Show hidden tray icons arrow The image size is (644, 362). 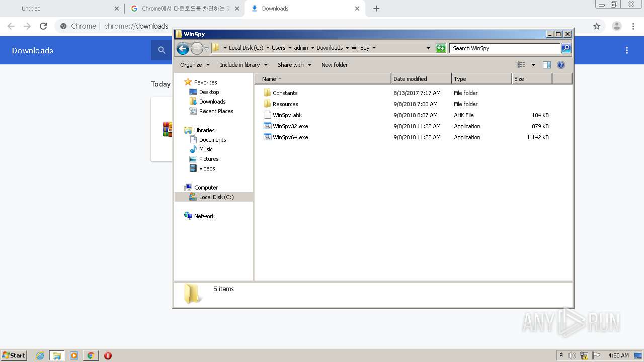[x=561, y=355]
